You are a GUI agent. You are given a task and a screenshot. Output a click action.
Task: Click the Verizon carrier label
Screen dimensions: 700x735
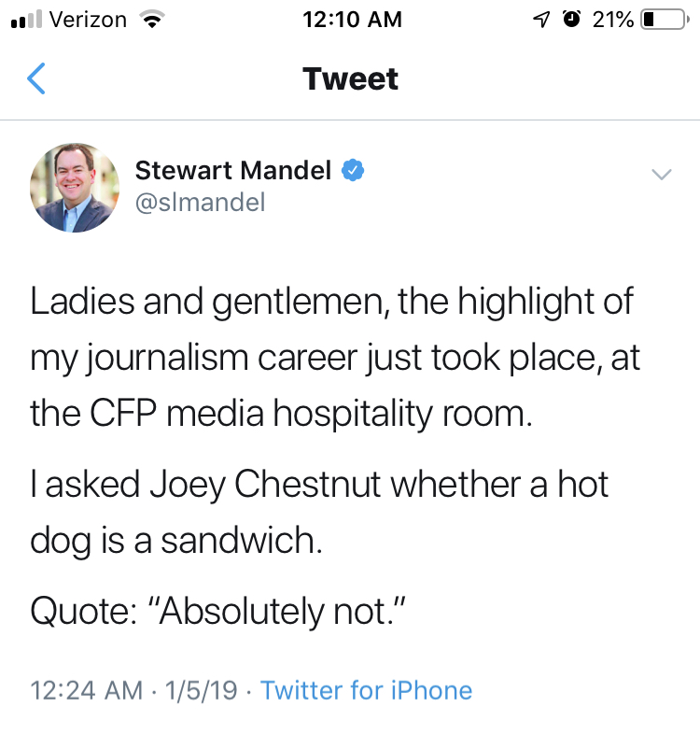tap(87, 20)
